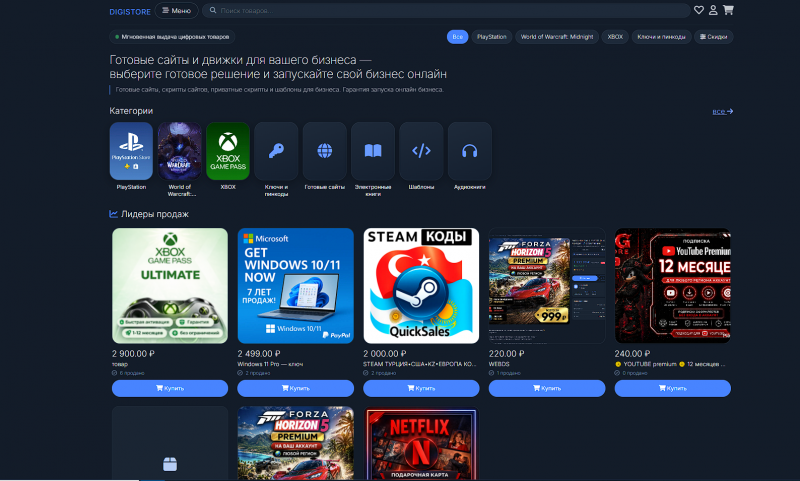
Task: Open YouTube Premium 12 месяцев product image
Action: (672, 286)
